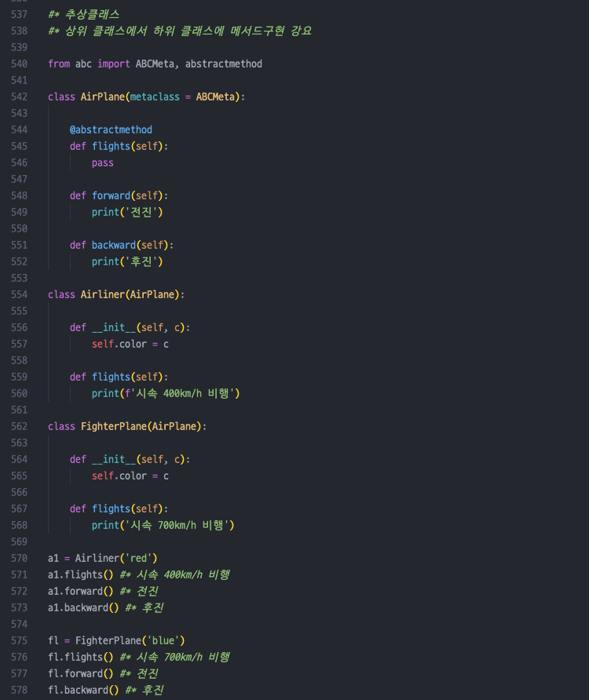Screen dimensions: 589x700
Task: Click the comment '#* 시속 700km/h 비행'
Action: [x=174, y=658]
